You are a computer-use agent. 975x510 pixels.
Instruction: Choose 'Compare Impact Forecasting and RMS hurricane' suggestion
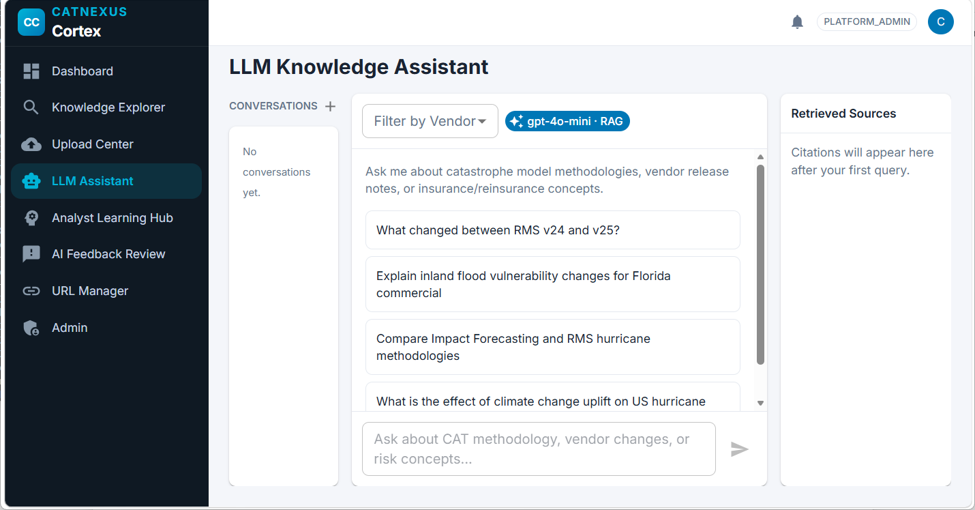(x=553, y=347)
